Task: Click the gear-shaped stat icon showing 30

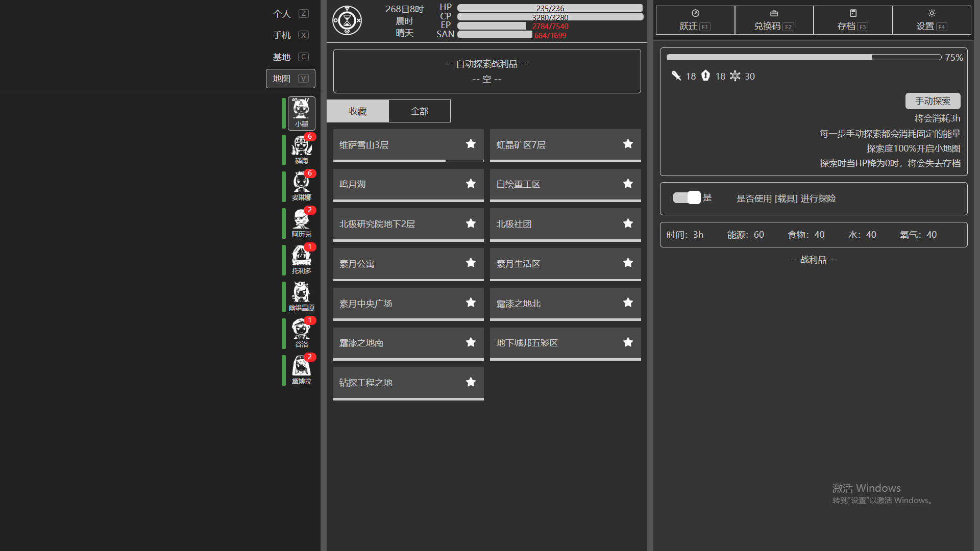Action: pyautogui.click(x=735, y=76)
